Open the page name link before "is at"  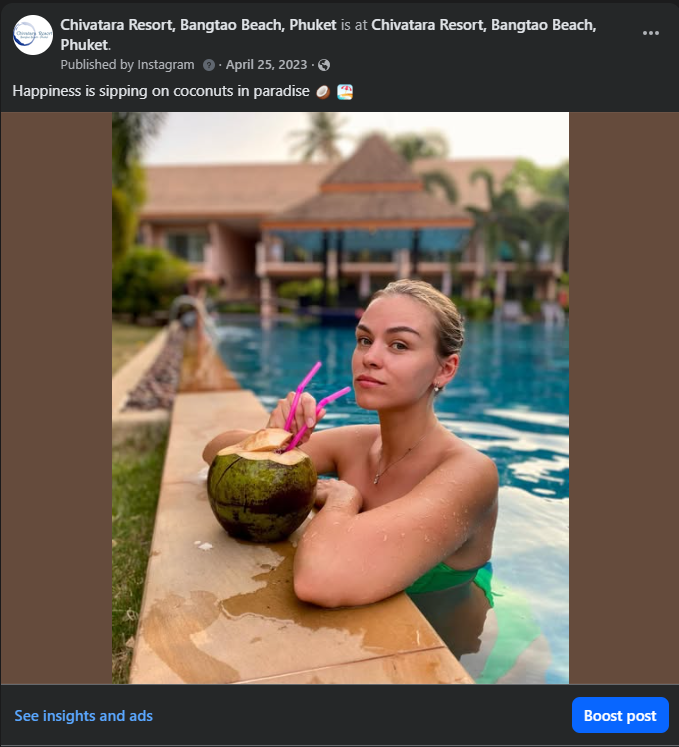198,25
